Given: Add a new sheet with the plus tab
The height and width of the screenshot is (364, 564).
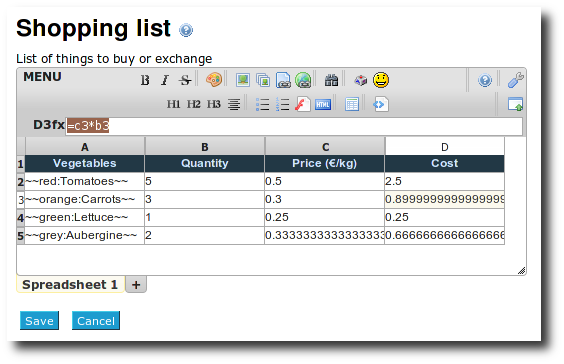Looking at the screenshot, I should tap(136, 285).
